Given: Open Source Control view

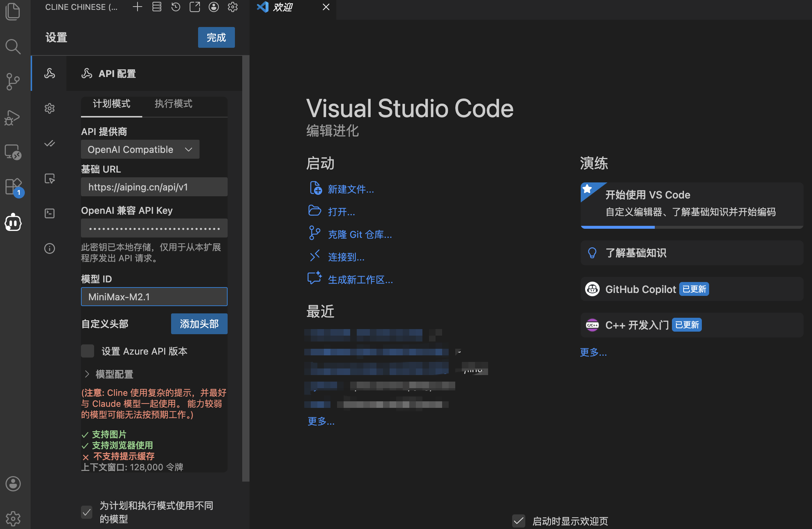Looking at the screenshot, I should [13, 81].
